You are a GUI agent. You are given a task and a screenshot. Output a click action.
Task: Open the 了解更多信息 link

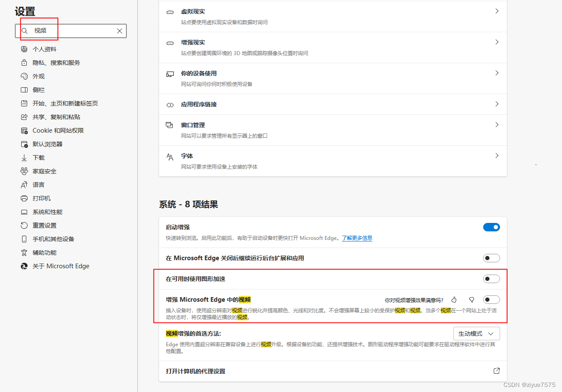(357, 238)
